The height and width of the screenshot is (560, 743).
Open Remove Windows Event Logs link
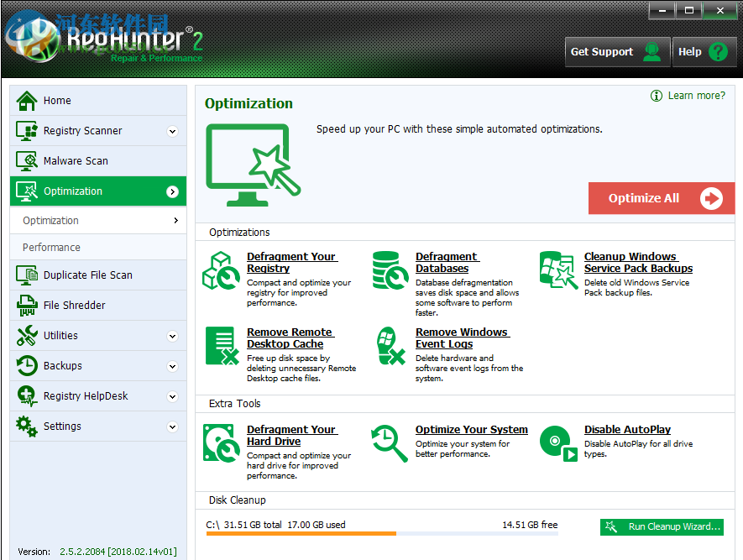[x=463, y=338]
